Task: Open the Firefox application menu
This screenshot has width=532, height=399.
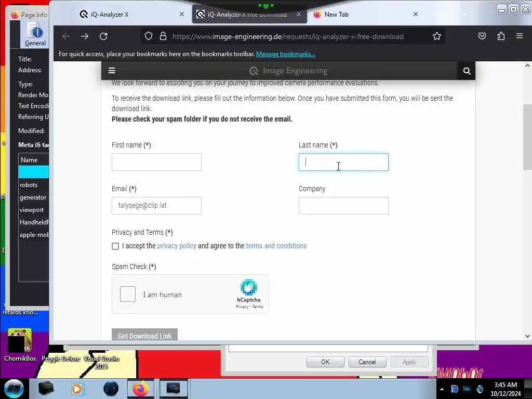Action: tap(520, 36)
